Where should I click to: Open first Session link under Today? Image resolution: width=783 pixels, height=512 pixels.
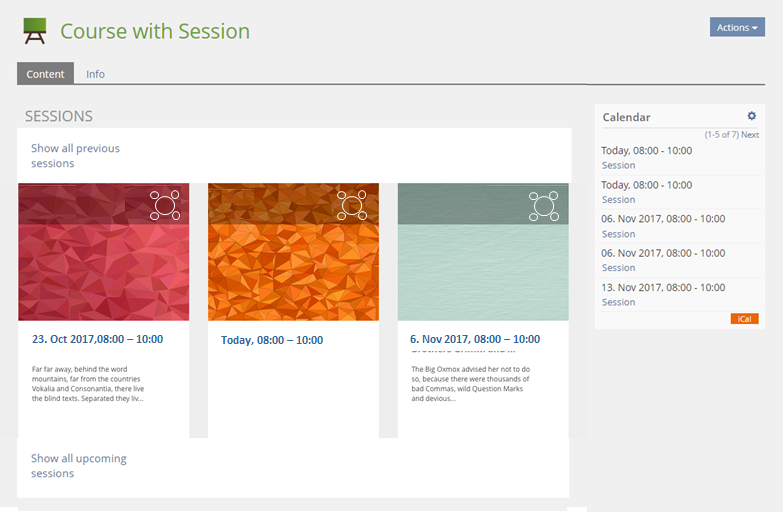coord(618,166)
